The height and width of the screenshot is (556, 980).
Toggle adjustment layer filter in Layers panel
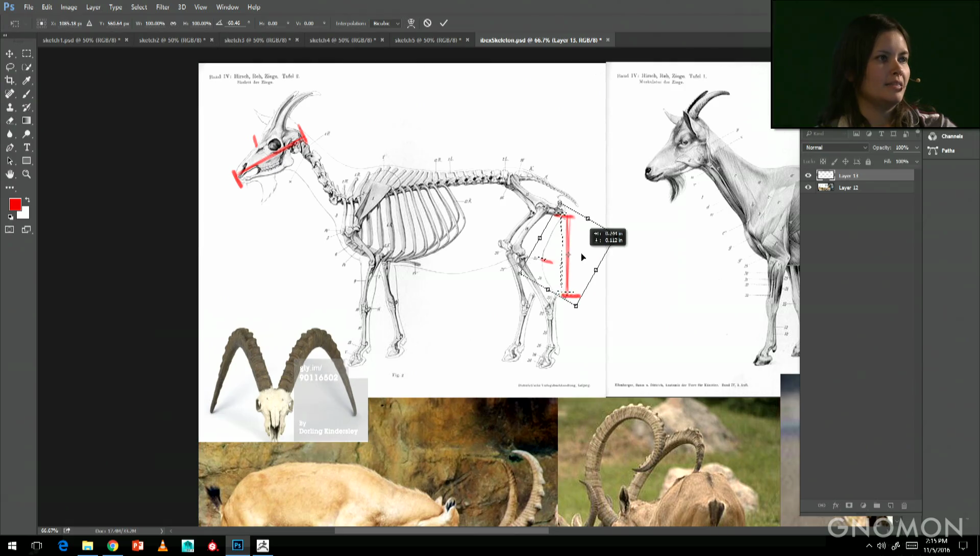[x=869, y=134]
